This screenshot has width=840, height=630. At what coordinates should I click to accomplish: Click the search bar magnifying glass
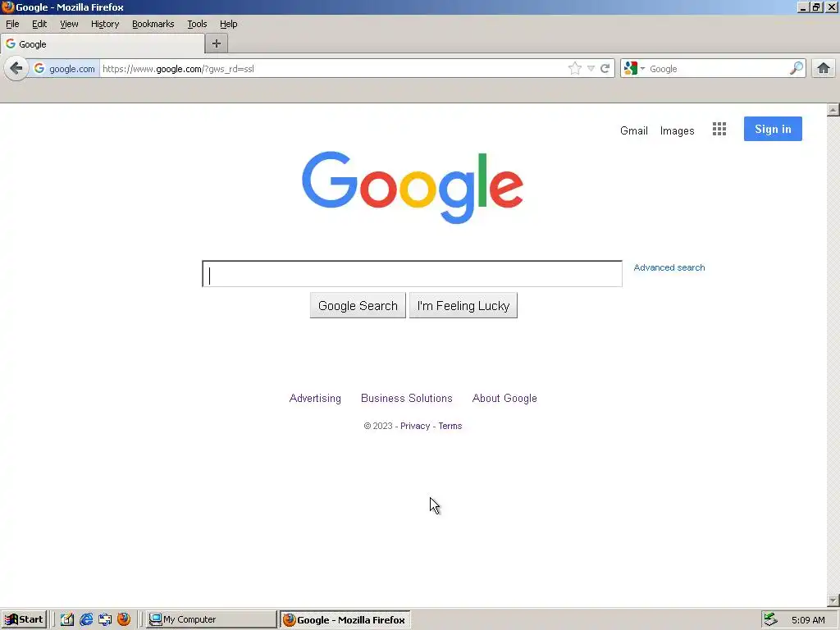point(797,69)
